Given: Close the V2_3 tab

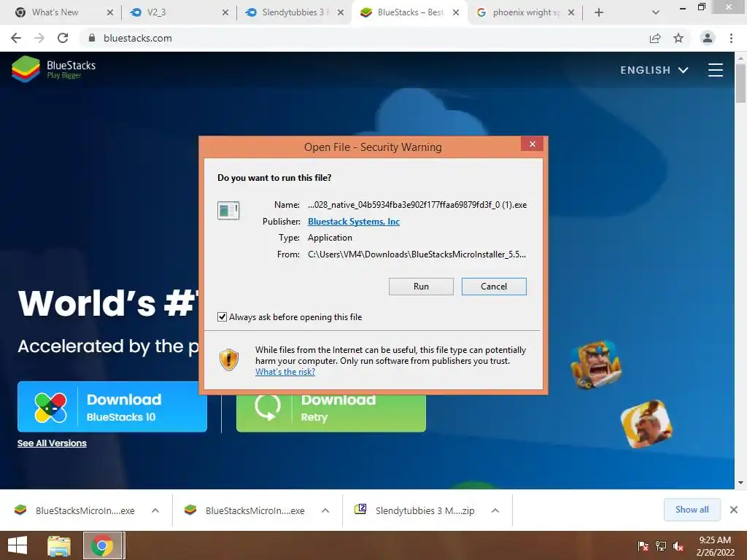Looking at the screenshot, I should [x=225, y=12].
